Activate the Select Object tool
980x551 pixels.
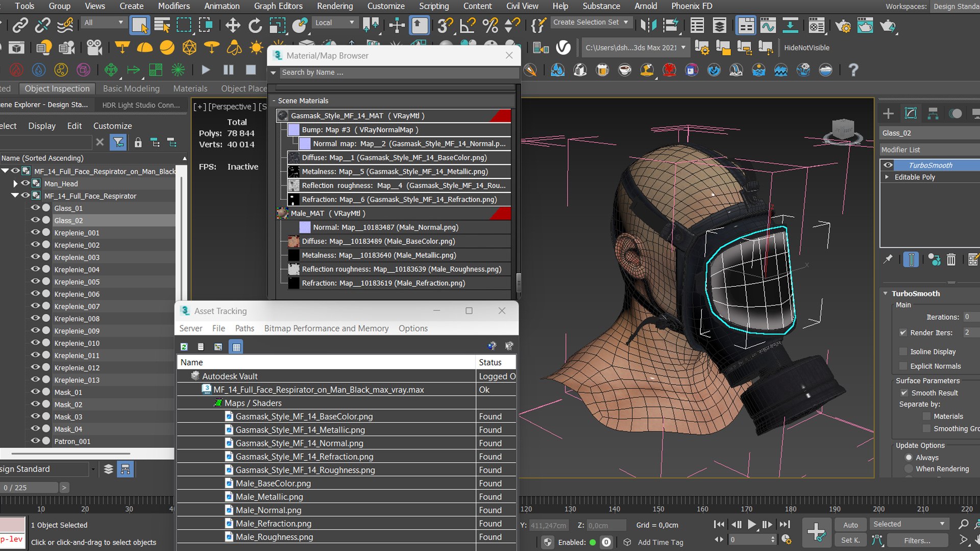pos(139,25)
